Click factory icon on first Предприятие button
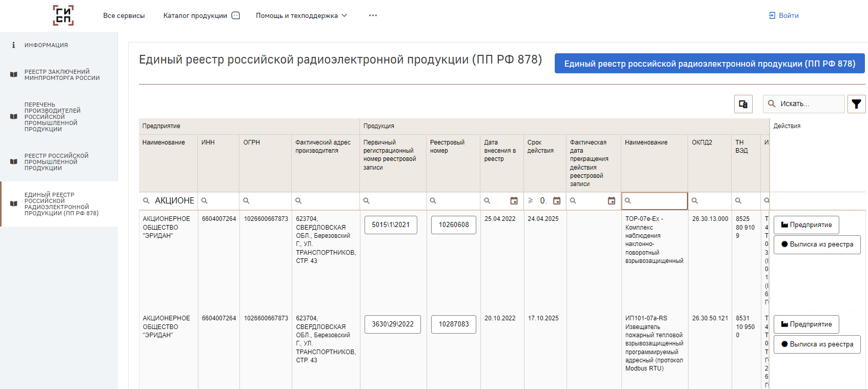 pos(784,225)
